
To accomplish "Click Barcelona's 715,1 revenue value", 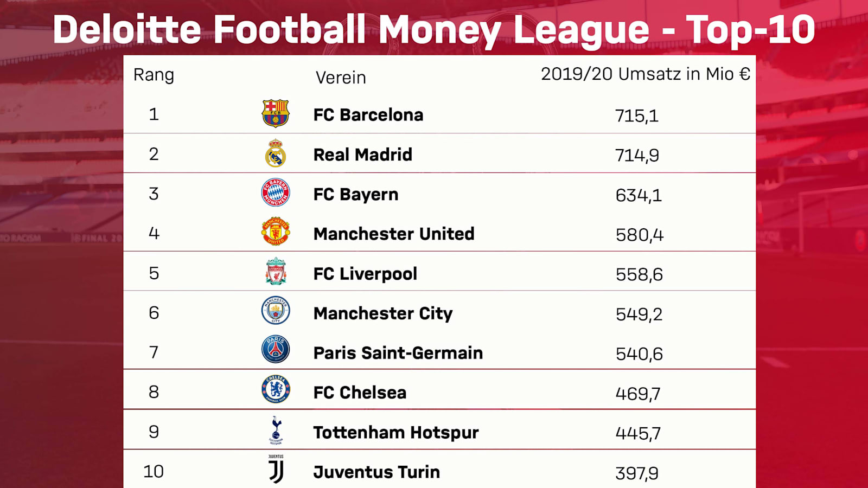I will 636,115.
